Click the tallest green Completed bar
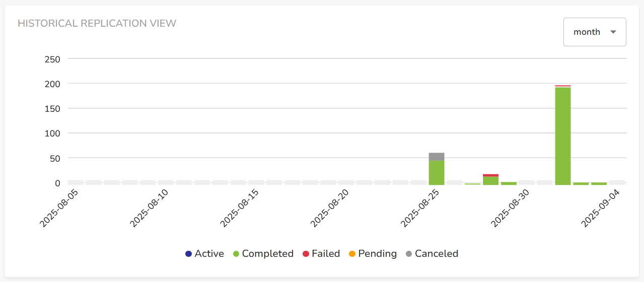The image size is (644, 282). tap(562, 136)
